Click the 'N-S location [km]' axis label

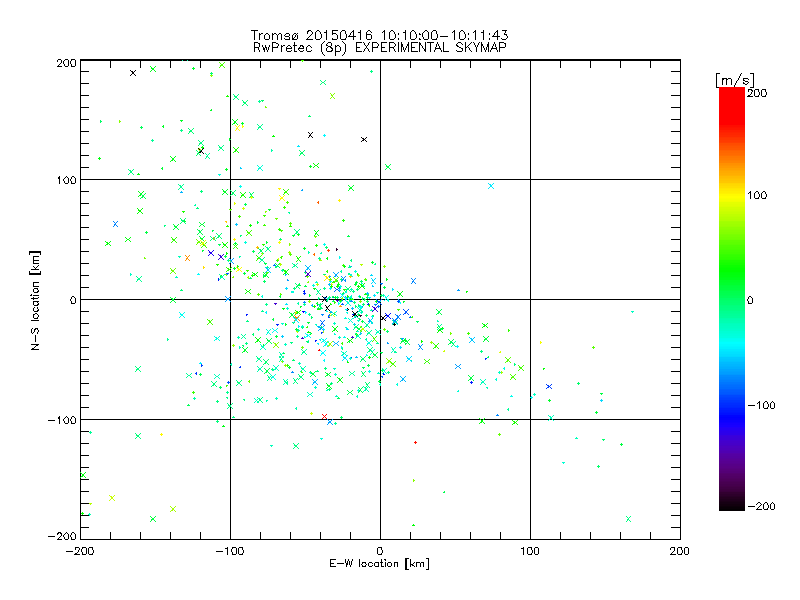[35, 300]
